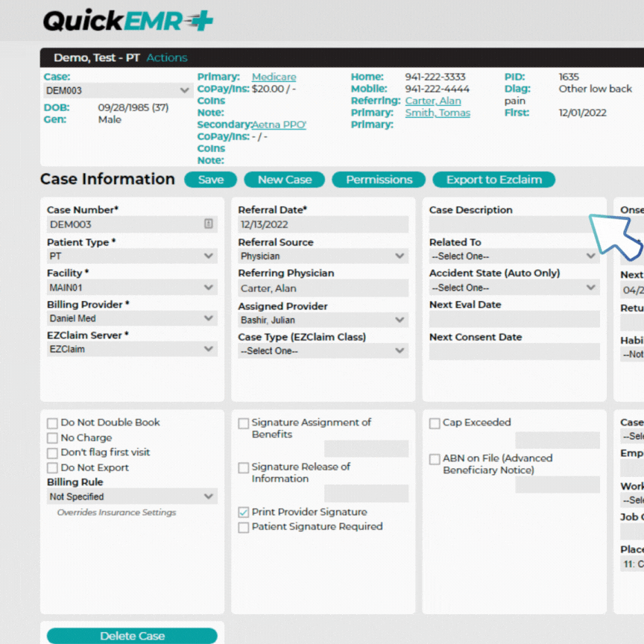Screen dimensions: 644x644
Task: Create a New Case
Action: (284, 180)
